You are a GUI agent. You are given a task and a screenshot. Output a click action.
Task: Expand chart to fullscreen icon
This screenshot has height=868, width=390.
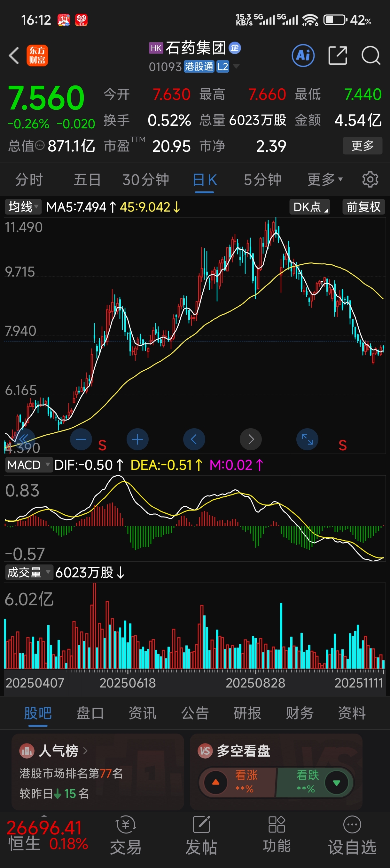pyautogui.click(x=307, y=439)
